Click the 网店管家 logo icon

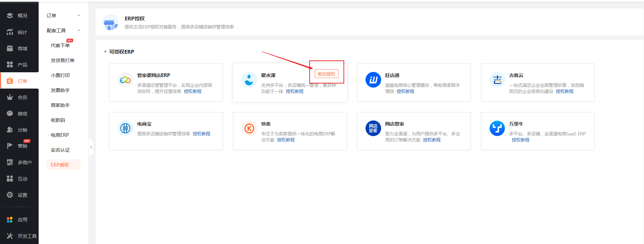click(373, 129)
